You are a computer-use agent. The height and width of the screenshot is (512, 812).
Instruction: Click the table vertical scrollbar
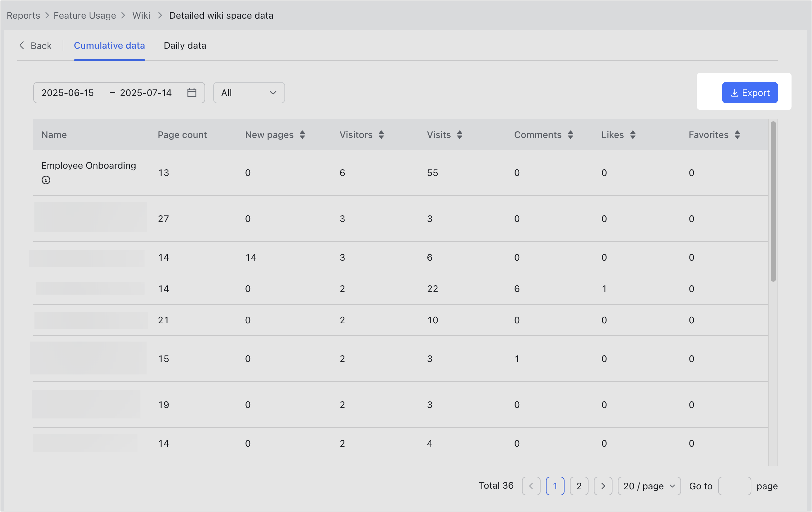click(773, 201)
